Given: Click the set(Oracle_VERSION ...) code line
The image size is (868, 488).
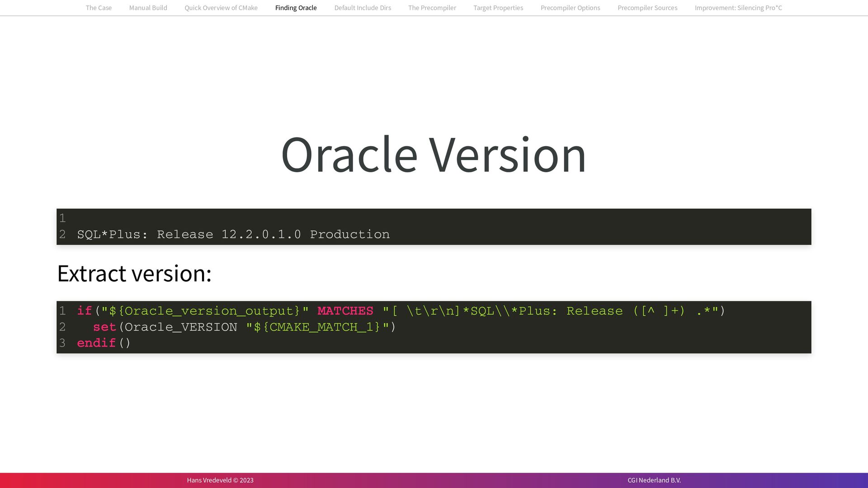Looking at the screenshot, I should coord(244,327).
